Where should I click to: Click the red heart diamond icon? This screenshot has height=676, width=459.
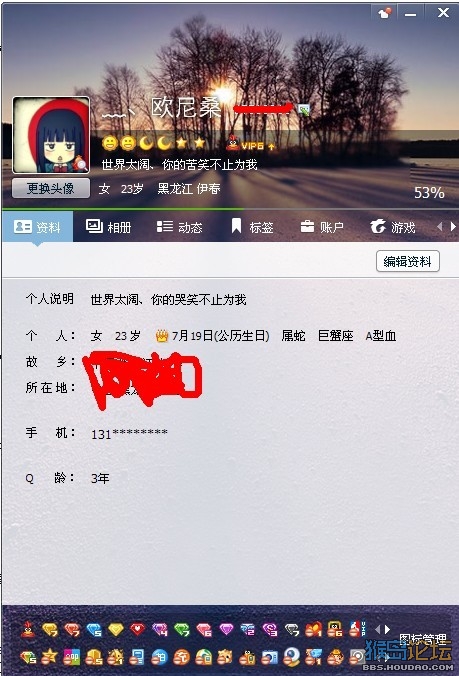coord(137,630)
